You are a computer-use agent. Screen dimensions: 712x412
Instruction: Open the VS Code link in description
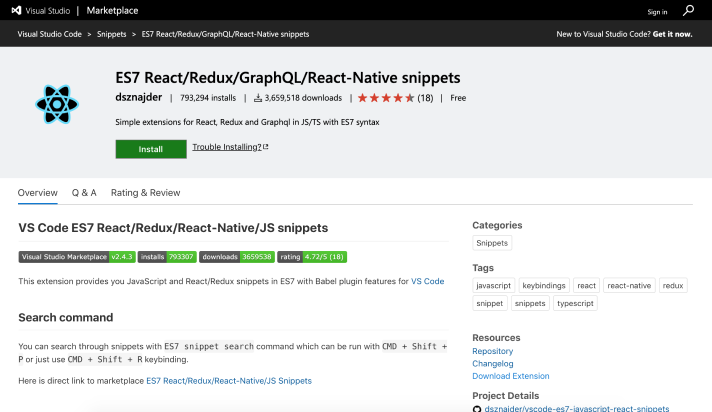coord(427,281)
